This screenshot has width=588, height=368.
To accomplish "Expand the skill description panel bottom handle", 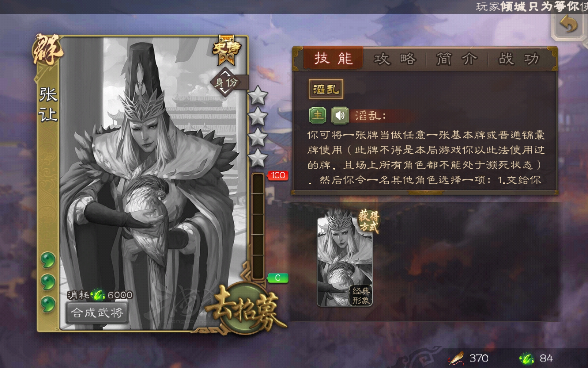I will pyautogui.click(x=424, y=193).
